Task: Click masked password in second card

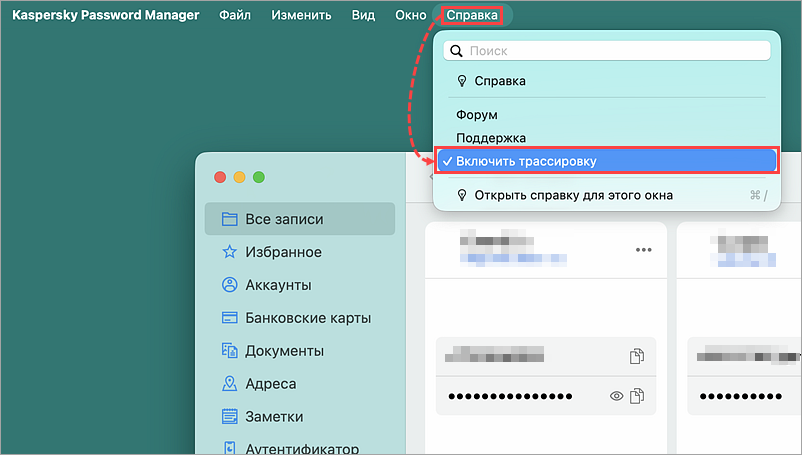Action: coord(740,396)
